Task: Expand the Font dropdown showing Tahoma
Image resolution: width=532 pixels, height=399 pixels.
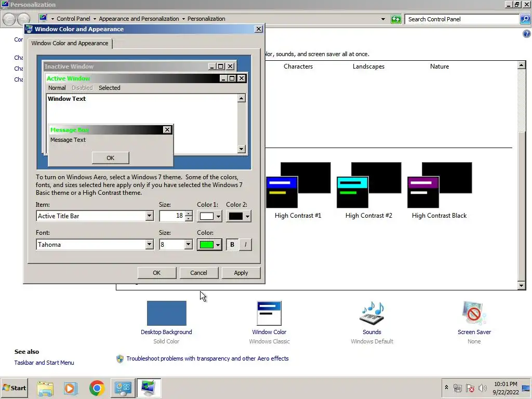Action: click(x=149, y=244)
